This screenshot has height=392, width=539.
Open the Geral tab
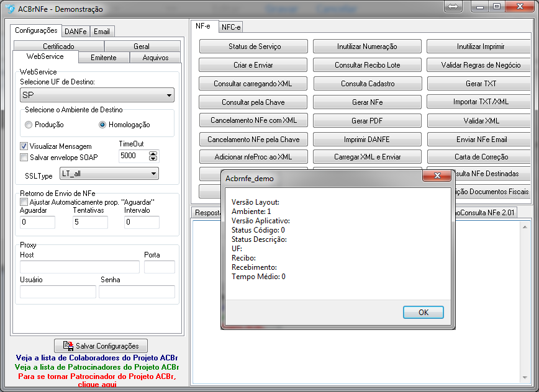[142, 46]
